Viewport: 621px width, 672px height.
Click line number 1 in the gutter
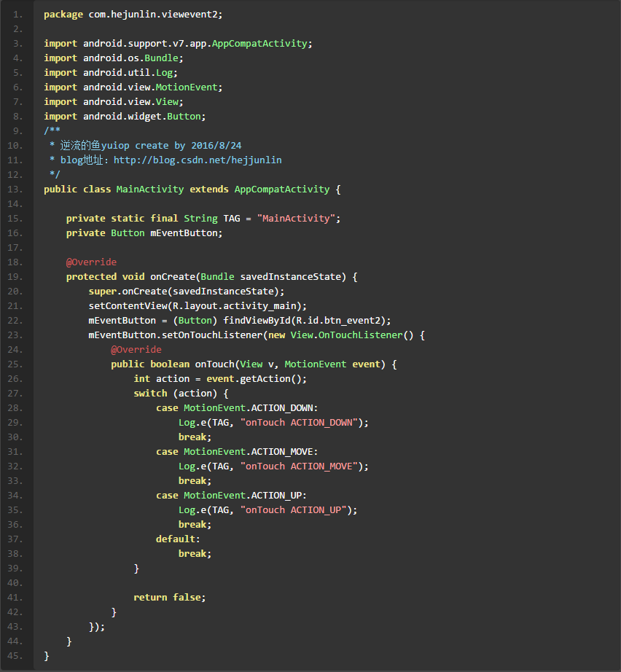[17, 14]
